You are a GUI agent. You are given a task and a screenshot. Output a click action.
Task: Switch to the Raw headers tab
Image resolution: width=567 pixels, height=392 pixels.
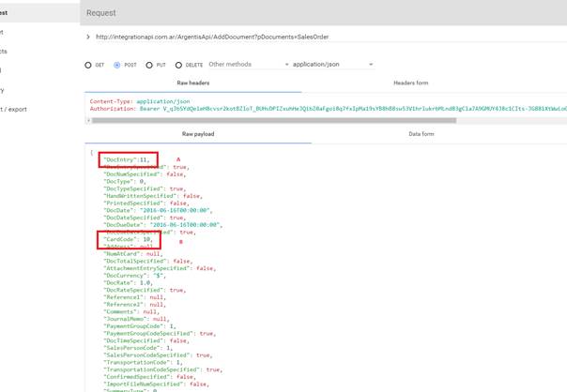pos(193,83)
